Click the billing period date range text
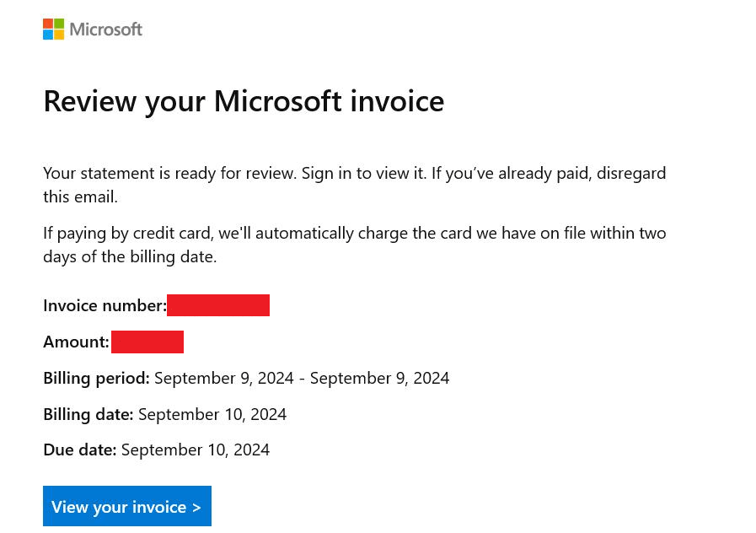The height and width of the screenshot is (533, 756). point(302,378)
